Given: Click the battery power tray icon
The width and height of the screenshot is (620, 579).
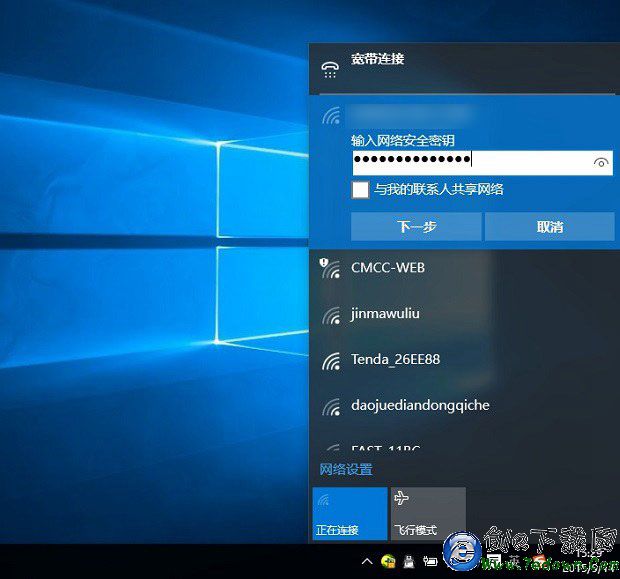Looking at the screenshot, I should (x=430, y=561).
